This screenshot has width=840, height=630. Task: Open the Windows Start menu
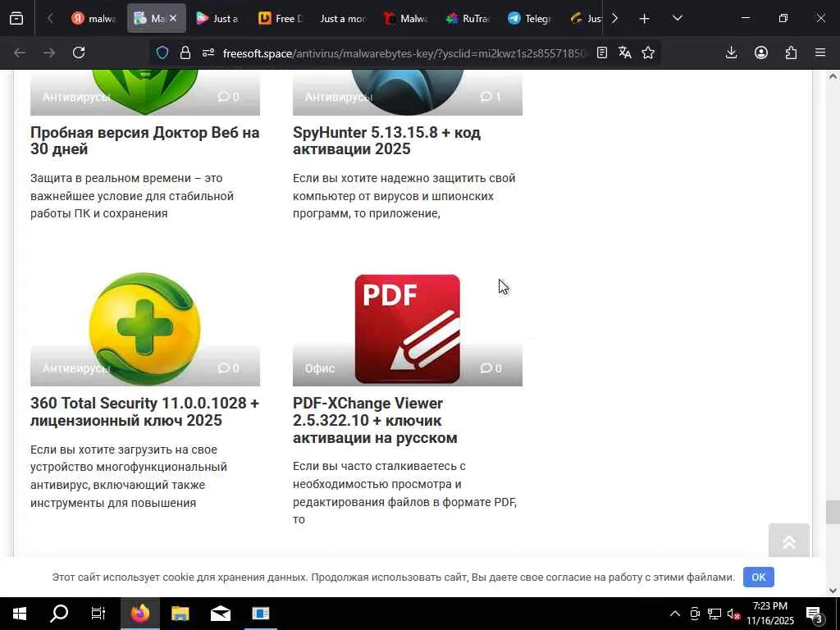click(x=20, y=614)
